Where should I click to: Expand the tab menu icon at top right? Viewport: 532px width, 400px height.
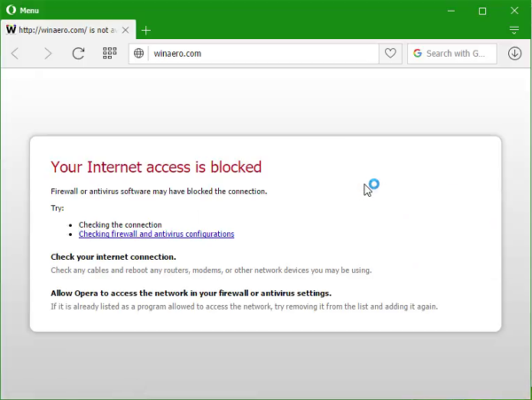[514, 30]
